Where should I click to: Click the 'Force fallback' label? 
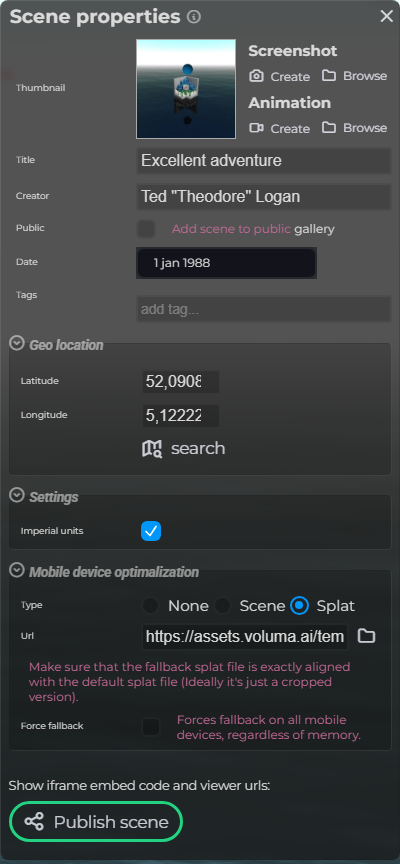[x=52, y=726]
